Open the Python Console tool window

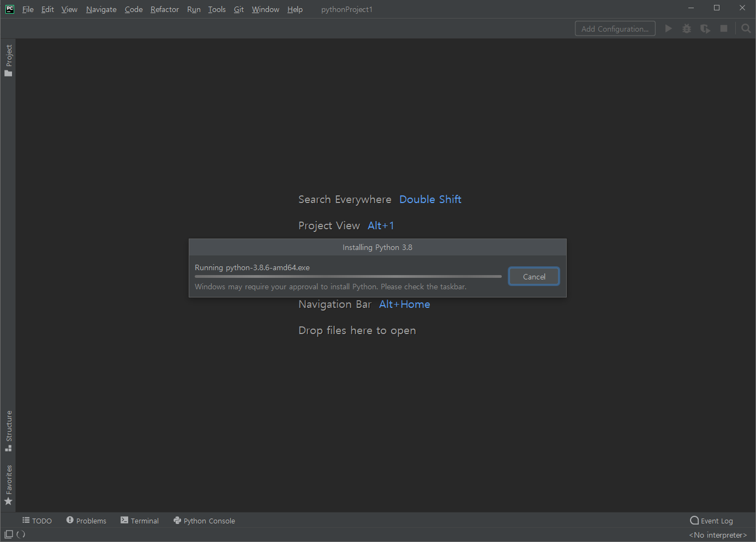pos(204,521)
